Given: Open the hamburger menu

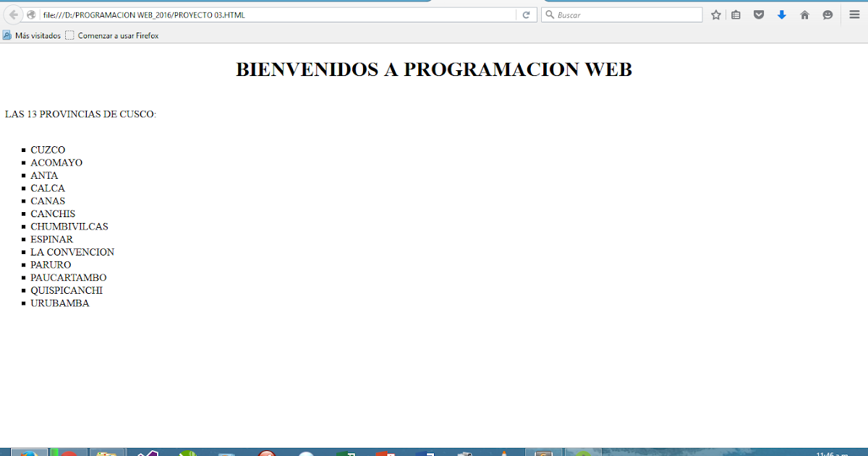Looking at the screenshot, I should (854, 14).
